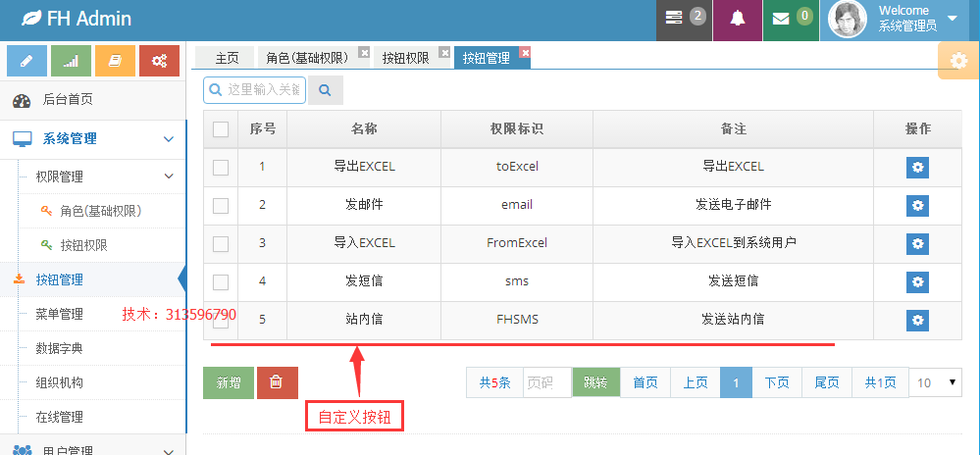Click the 发送电子邮件 remark cell

point(733,205)
